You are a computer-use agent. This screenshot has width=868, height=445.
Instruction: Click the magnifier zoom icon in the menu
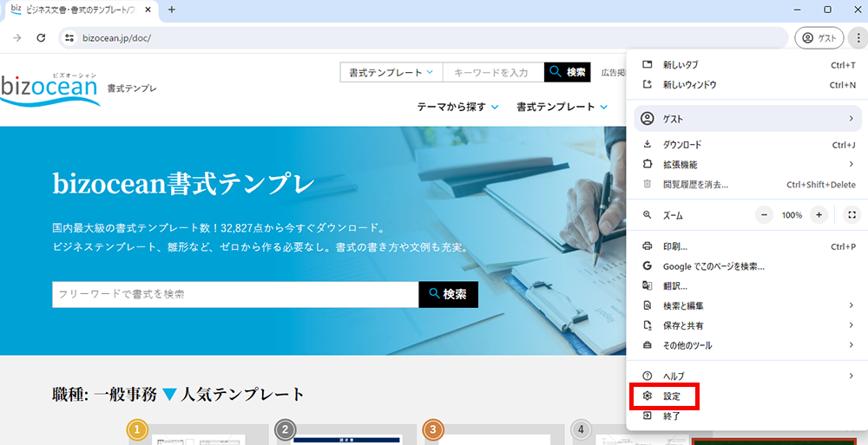pos(648,215)
